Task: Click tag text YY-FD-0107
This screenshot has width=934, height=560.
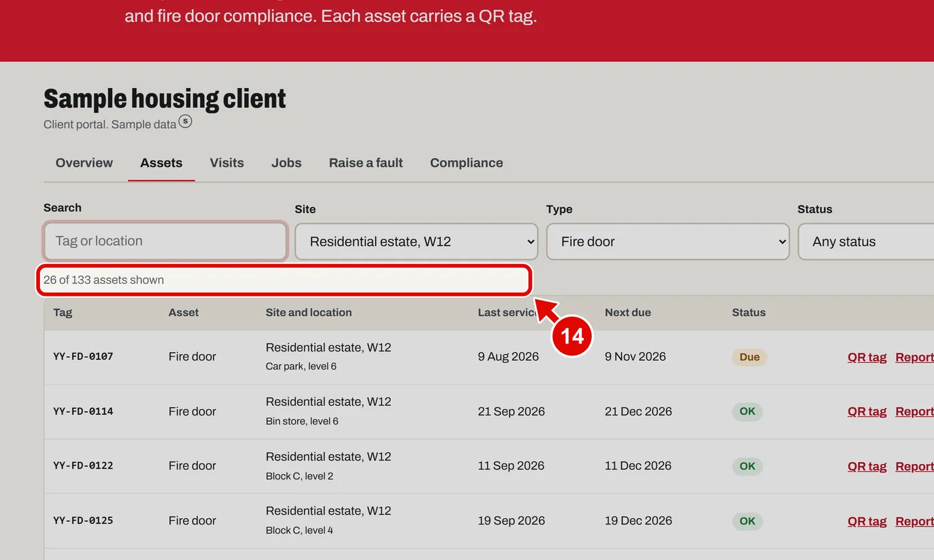Action: [83, 357]
